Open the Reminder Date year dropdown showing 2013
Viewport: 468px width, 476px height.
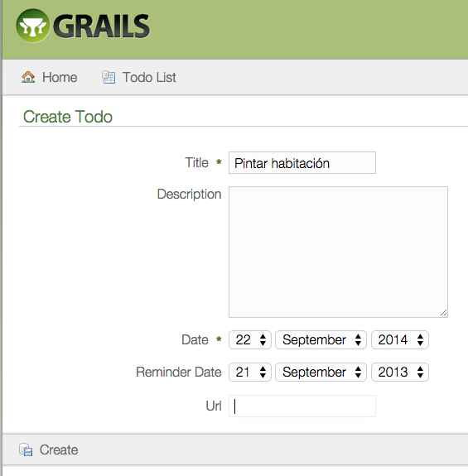point(400,373)
